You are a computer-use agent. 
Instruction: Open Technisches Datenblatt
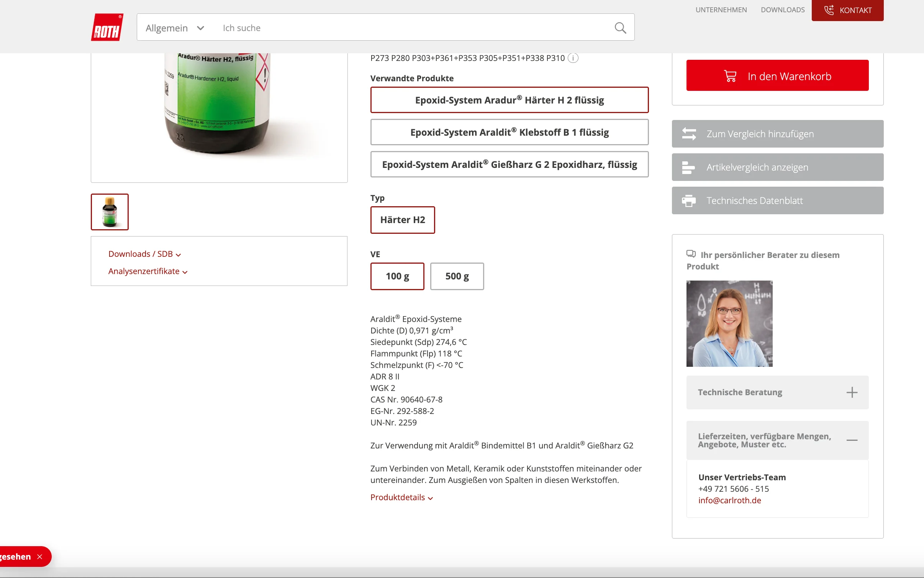pos(778,200)
